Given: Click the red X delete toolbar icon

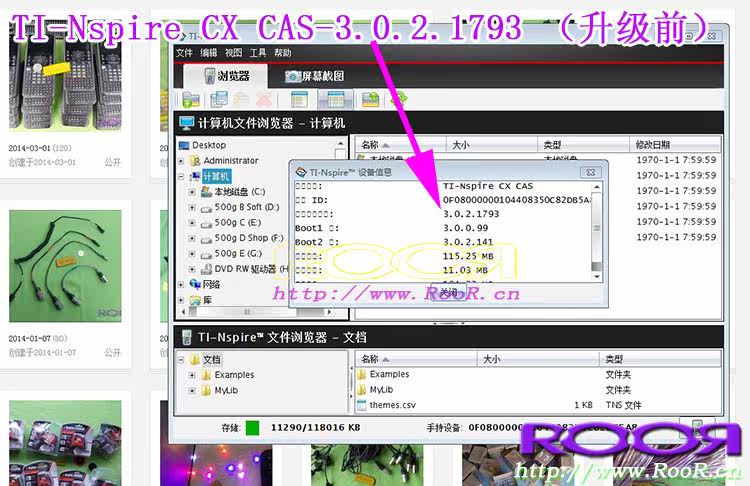Looking at the screenshot, I should coord(264,99).
